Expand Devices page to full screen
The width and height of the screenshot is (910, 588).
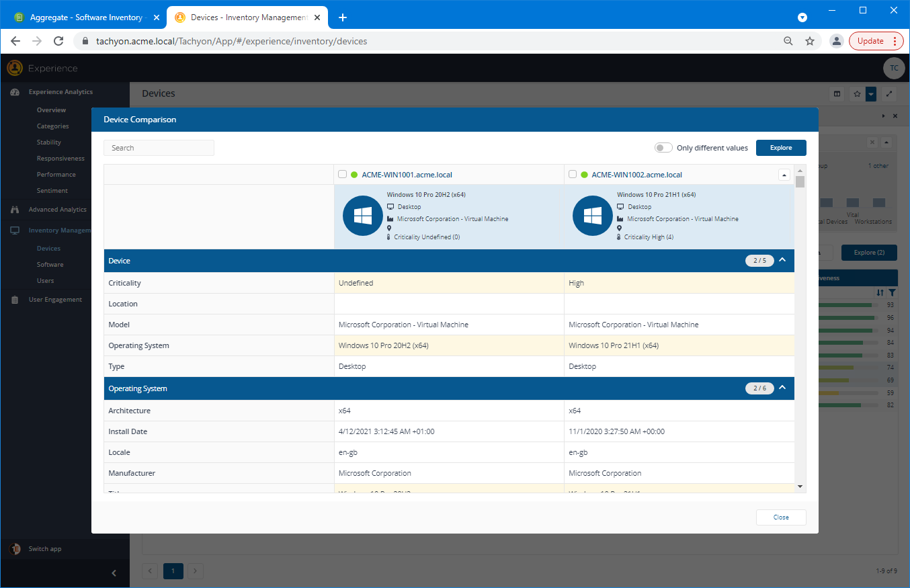coord(889,94)
